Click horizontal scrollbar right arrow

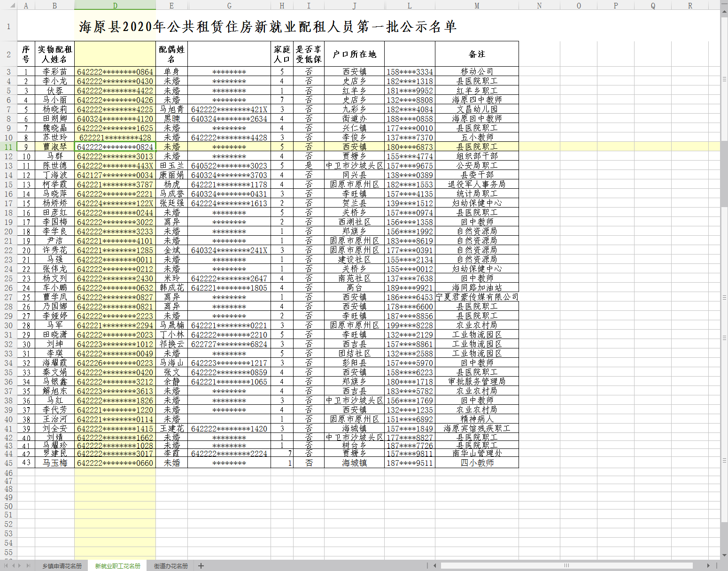pyautogui.click(x=708, y=566)
